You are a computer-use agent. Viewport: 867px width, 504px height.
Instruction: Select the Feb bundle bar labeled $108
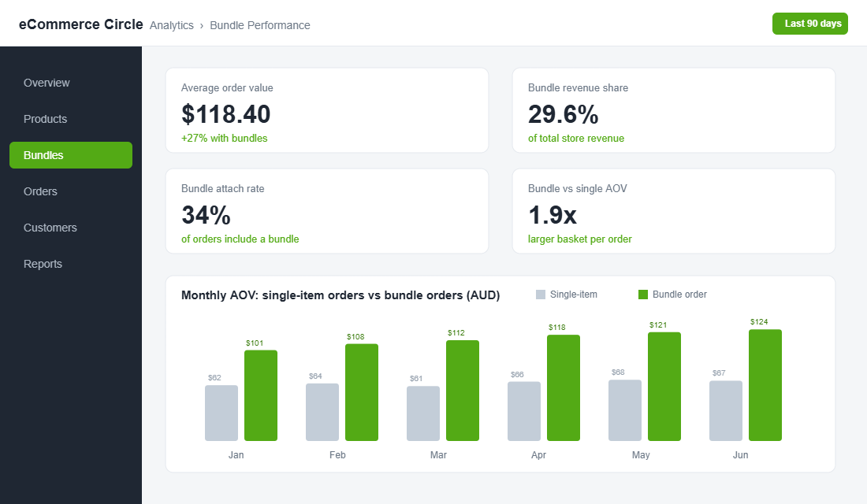362,392
